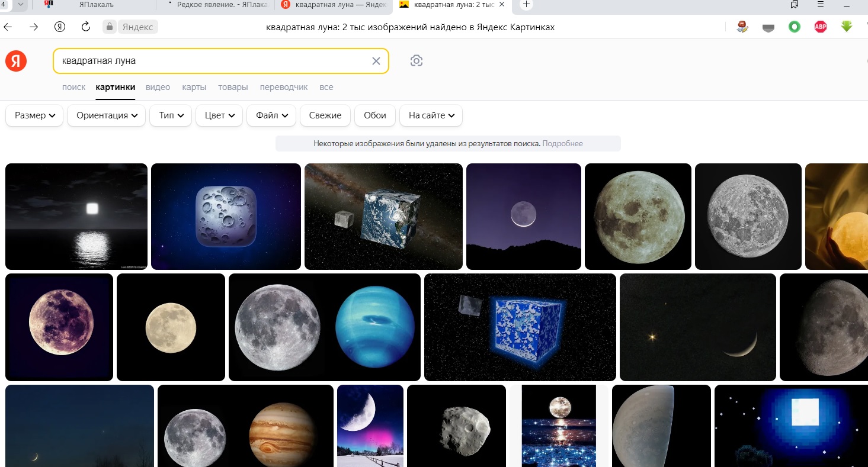The image size is (868, 467).
Task: Select the картинки category
Action: point(116,87)
